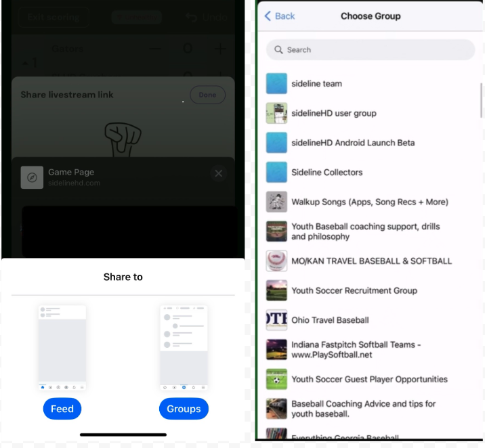Select sidelineHD Android Launch Beta group
Image resolution: width=485 pixels, height=448 pixels.
point(352,143)
